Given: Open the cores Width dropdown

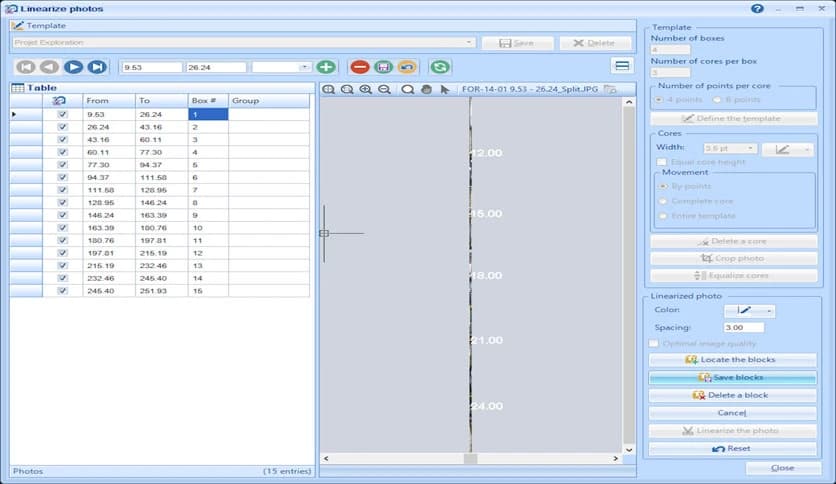Looking at the screenshot, I should (750, 148).
